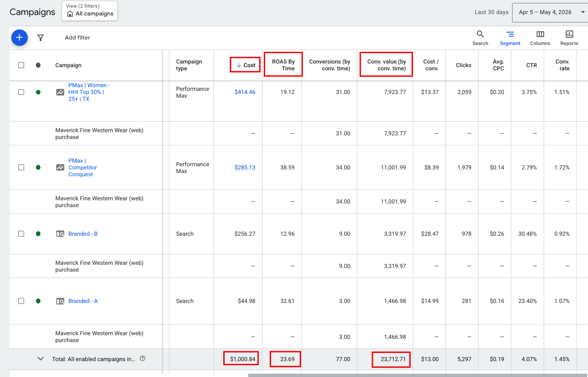Click green status dot of Competitor Conquest campaign

pos(38,168)
